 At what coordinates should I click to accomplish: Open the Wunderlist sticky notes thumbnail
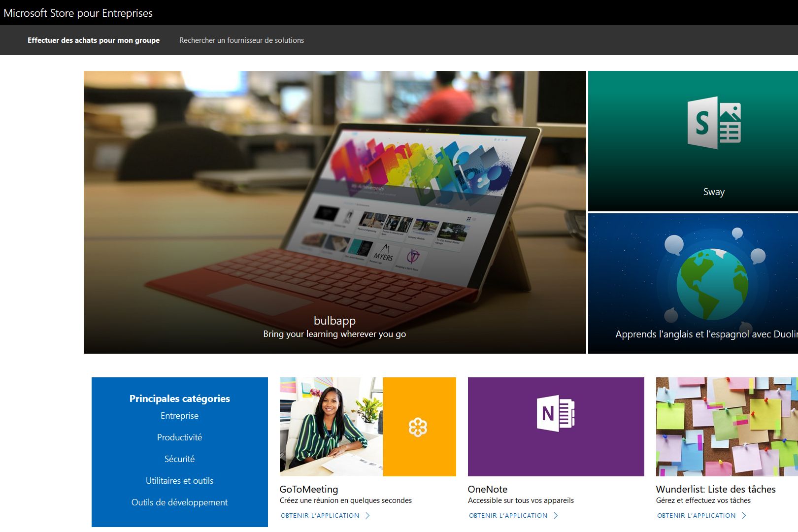727,427
